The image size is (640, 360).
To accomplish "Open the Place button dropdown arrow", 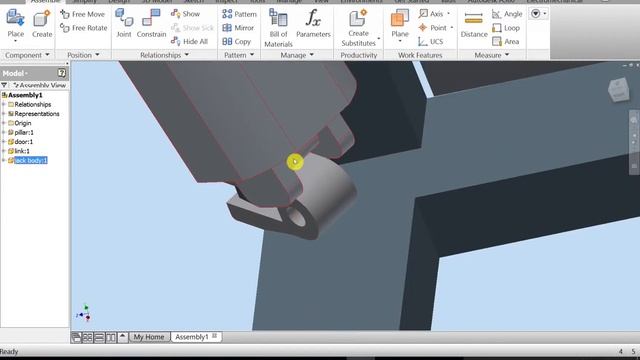I will pyautogui.click(x=16, y=41).
